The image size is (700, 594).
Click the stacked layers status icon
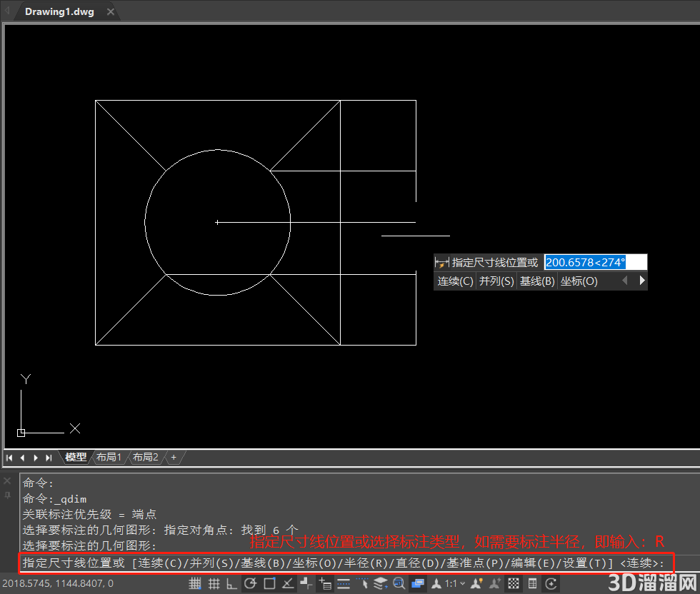point(380,583)
